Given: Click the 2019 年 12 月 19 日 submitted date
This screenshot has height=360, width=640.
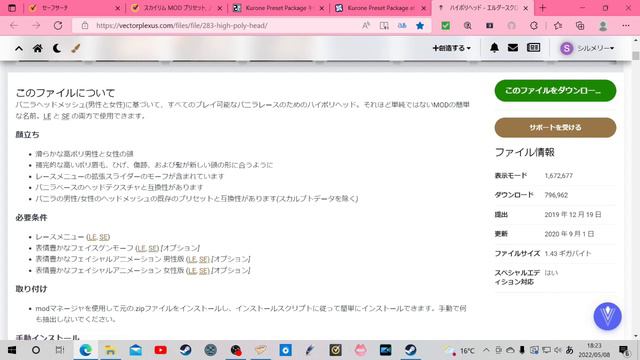Looking at the screenshot, I should [x=573, y=214].
